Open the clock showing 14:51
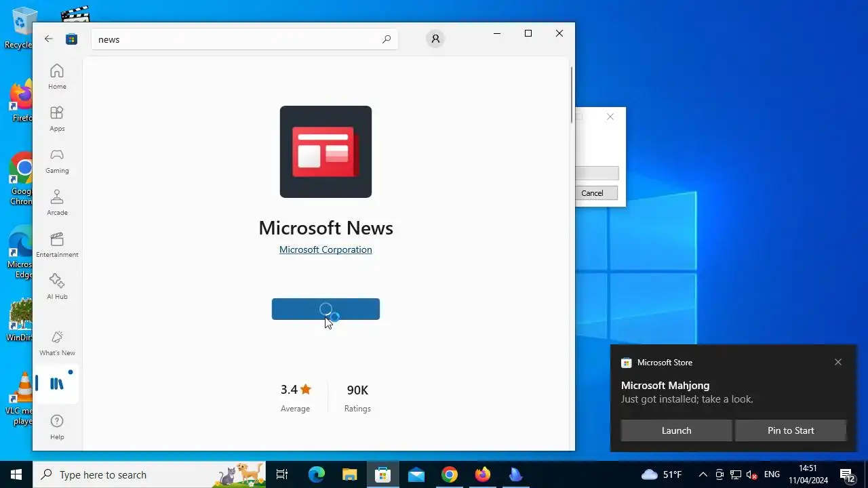 point(808,474)
